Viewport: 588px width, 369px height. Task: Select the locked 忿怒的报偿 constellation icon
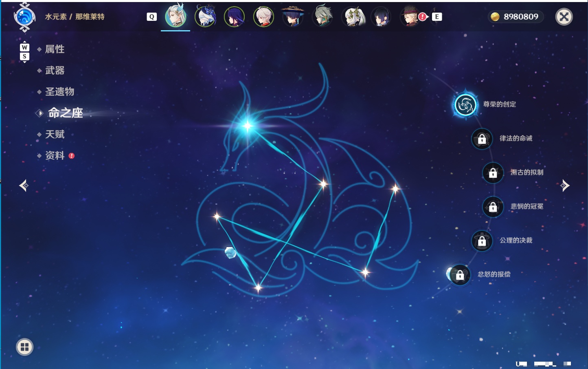point(460,275)
